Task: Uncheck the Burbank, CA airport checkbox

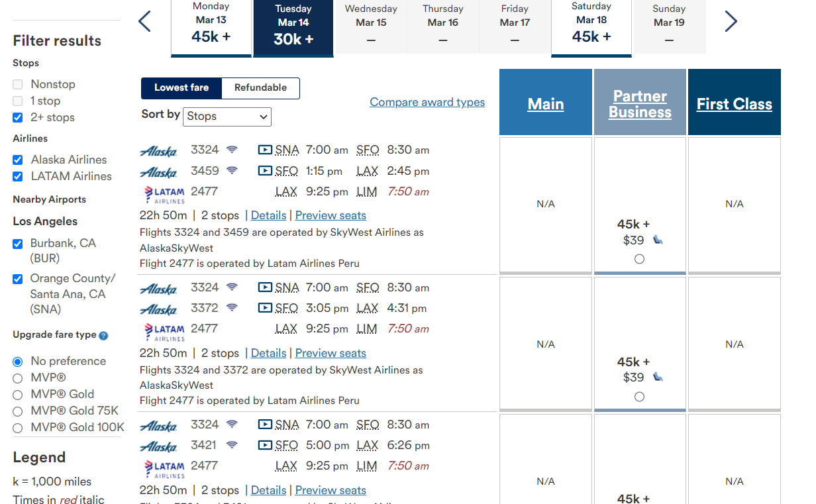Action: point(18,244)
